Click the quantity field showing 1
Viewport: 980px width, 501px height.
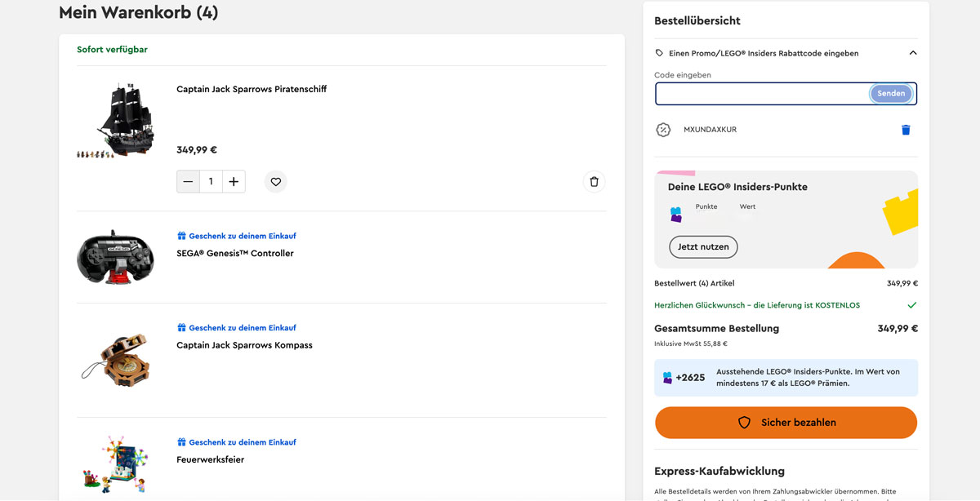point(211,182)
